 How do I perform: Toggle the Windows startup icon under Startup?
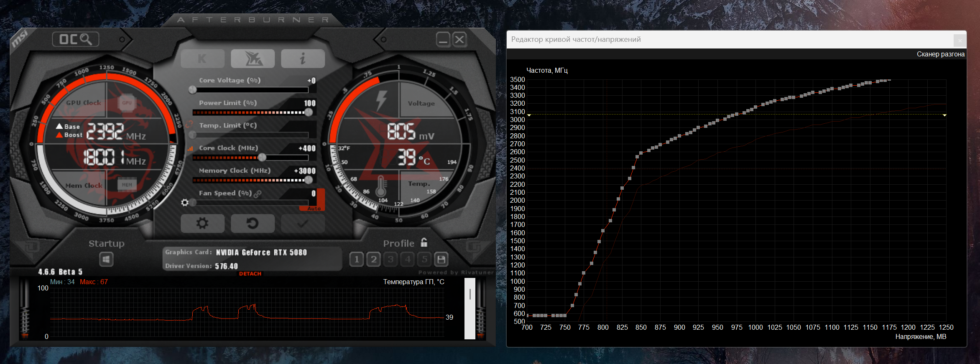[x=106, y=260]
